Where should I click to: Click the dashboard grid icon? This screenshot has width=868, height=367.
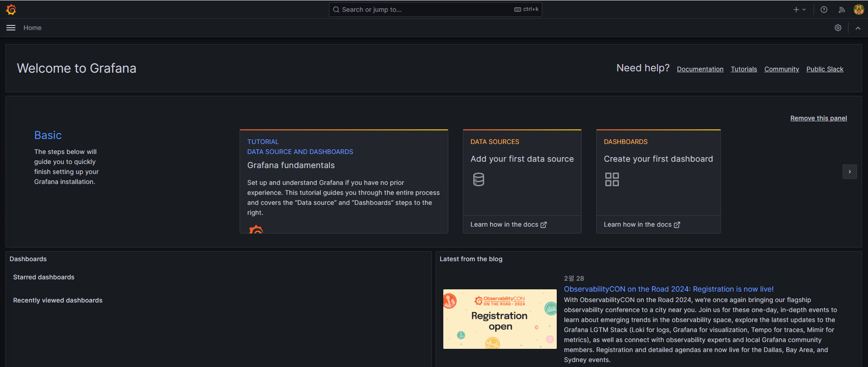(x=612, y=179)
